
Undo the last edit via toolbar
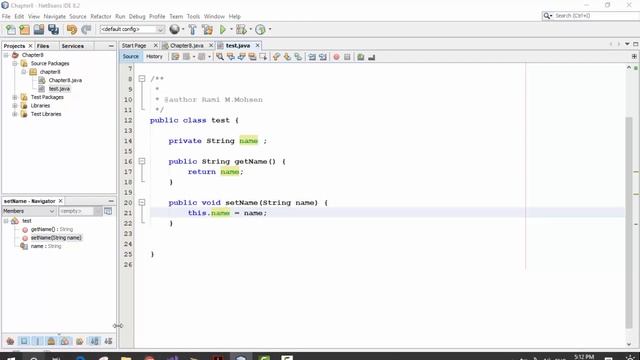(x=72, y=29)
